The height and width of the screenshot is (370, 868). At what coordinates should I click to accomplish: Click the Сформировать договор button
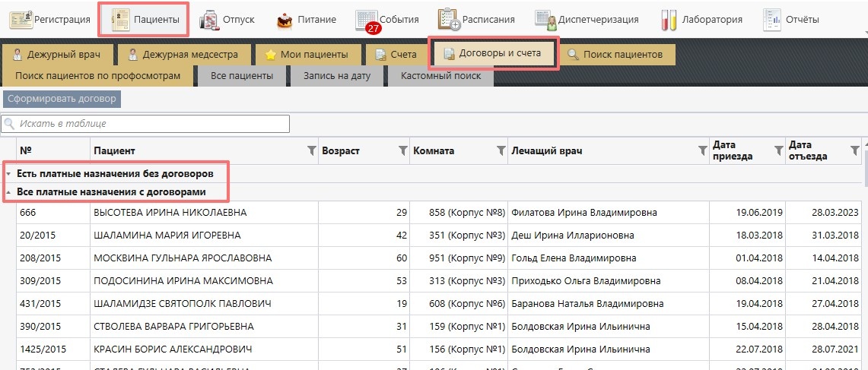coord(62,99)
